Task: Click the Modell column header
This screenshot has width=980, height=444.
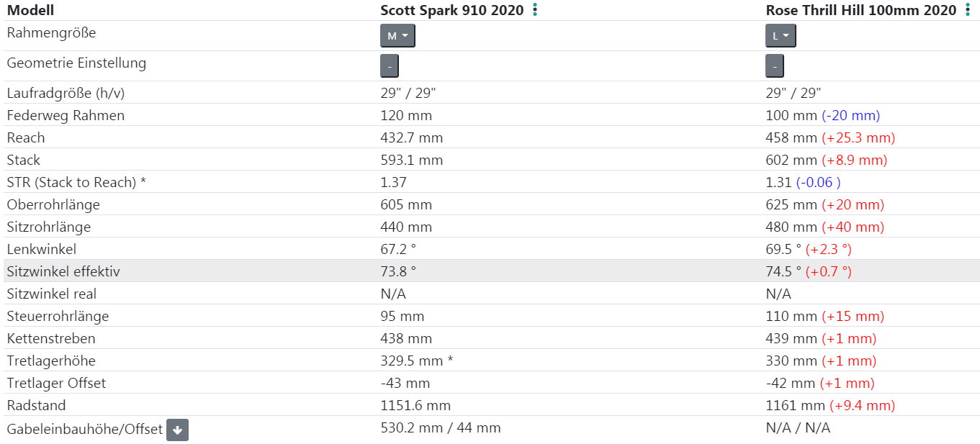Action: [30, 10]
